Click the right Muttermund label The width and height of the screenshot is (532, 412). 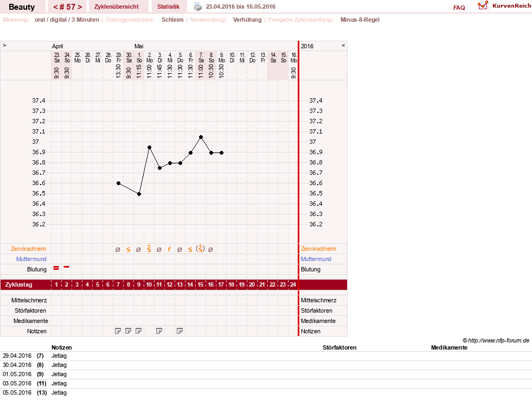point(316,259)
